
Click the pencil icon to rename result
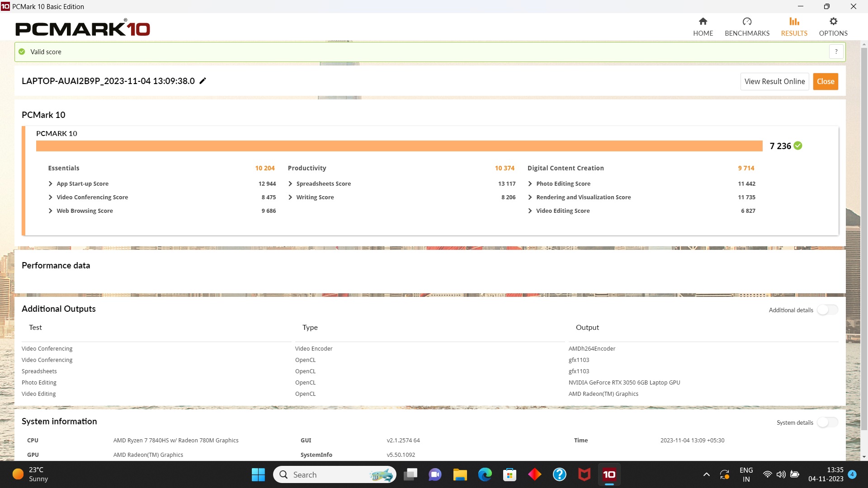[x=203, y=81]
